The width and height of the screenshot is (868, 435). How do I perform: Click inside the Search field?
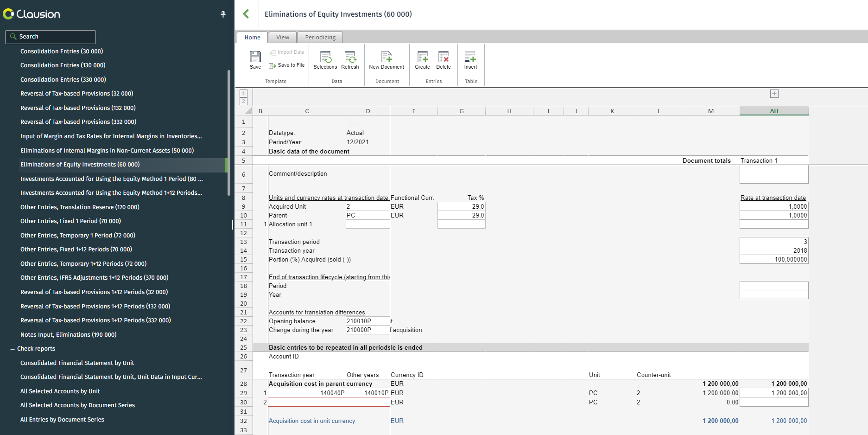[x=50, y=36]
